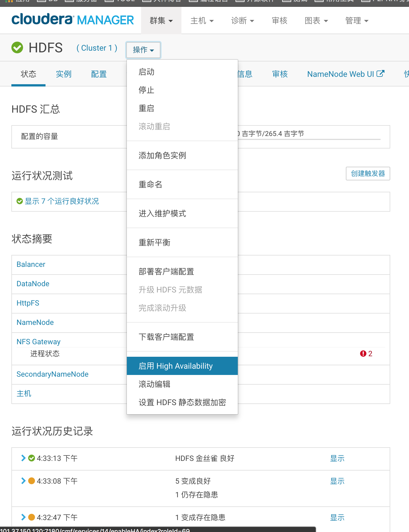This screenshot has width=409, height=532.
Task: Select 启动 from the actions menu
Action: point(182,72)
